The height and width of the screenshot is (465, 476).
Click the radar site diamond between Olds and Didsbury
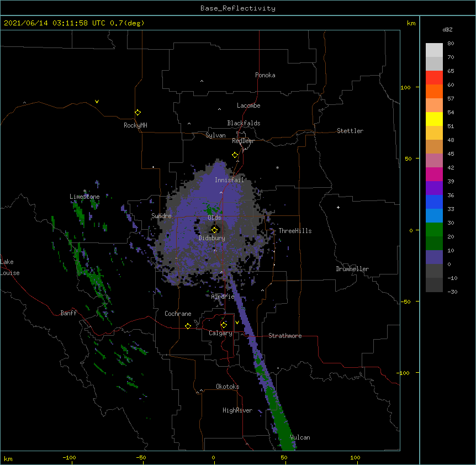(214, 230)
